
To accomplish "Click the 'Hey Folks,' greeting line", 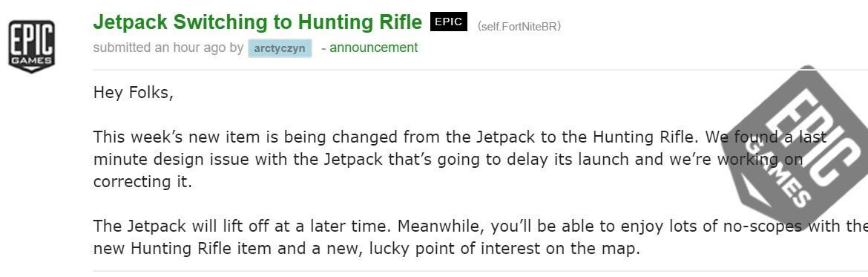I will coord(134,93).
